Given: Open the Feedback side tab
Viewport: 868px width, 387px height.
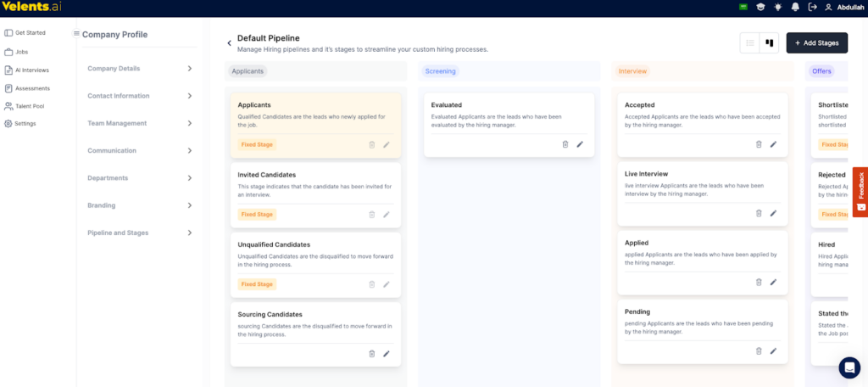Looking at the screenshot, I should coord(860,192).
